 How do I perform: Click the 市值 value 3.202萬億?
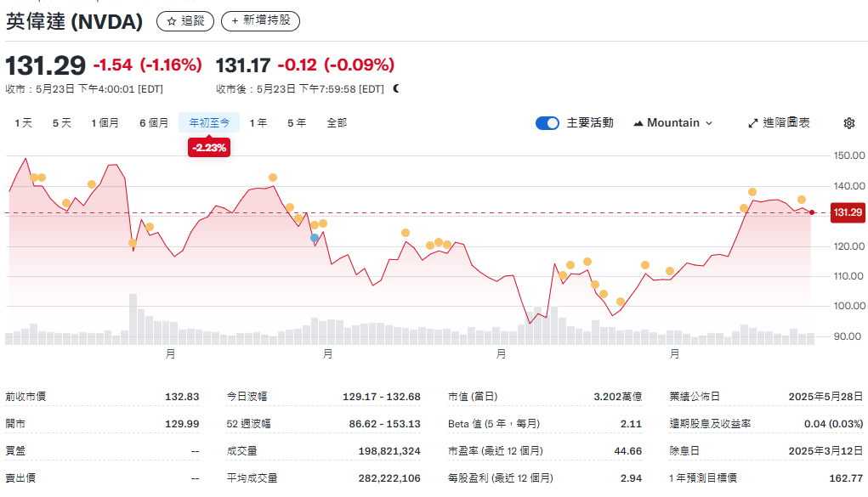pos(618,397)
